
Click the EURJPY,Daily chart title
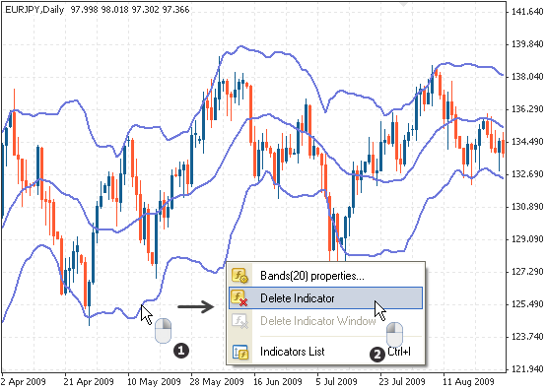tap(34, 10)
